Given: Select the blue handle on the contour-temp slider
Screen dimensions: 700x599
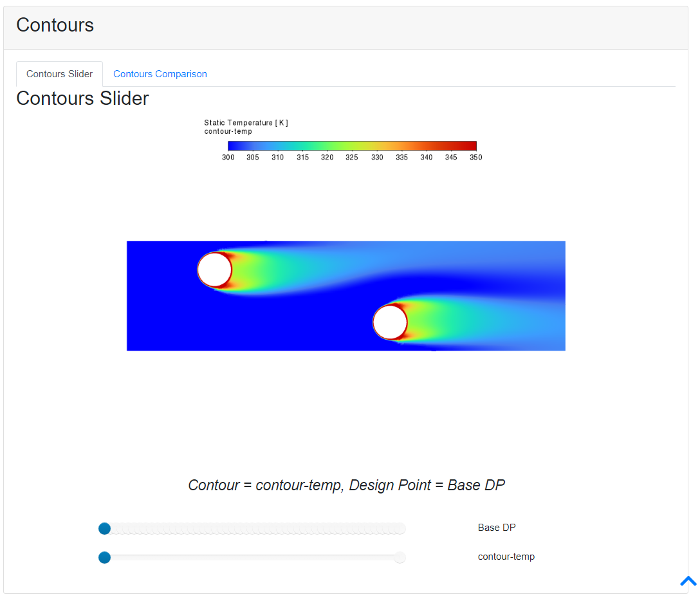Looking at the screenshot, I should pos(104,557).
